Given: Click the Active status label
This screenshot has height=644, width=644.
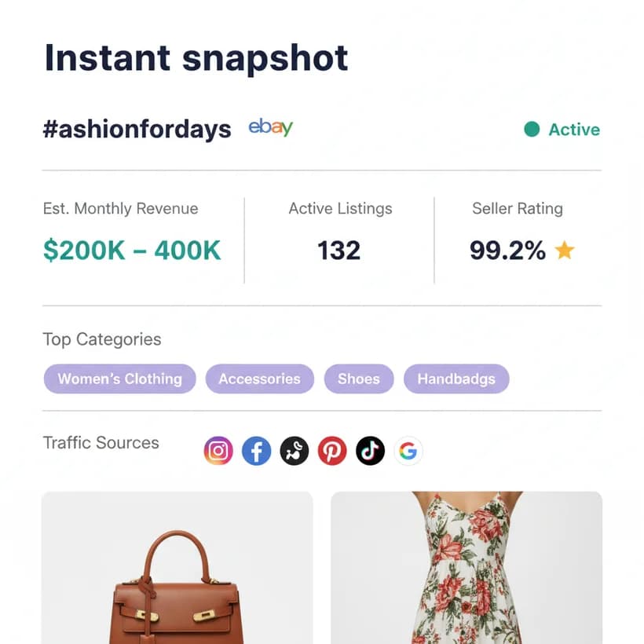Looking at the screenshot, I should [574, 130].
